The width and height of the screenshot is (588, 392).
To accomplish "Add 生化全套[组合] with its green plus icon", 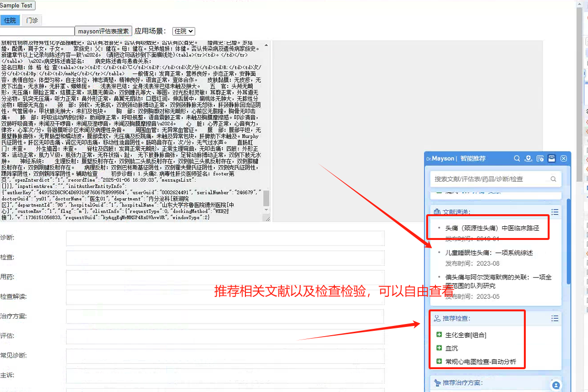I will pyautogui.click(x=439, y=335).
